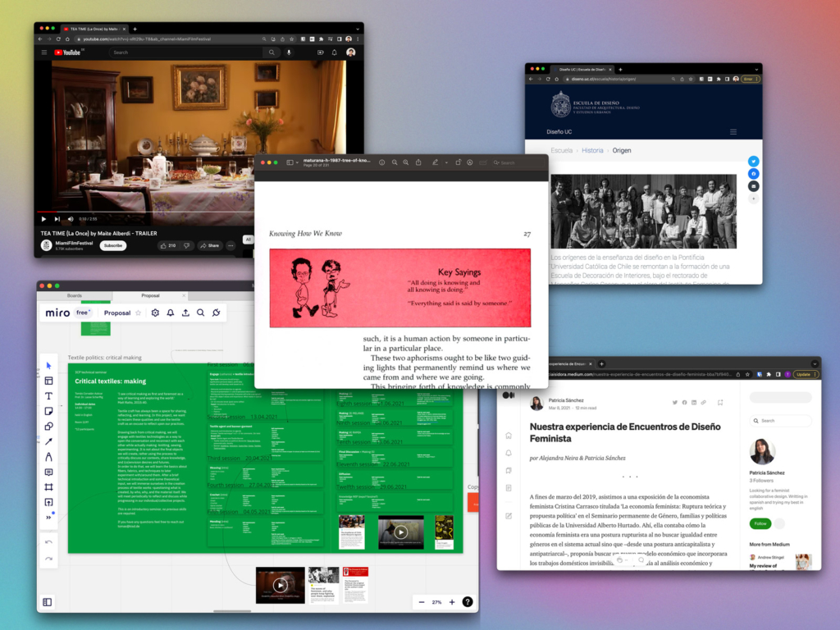Open the Miro comment tool

pyautogui.click(x=48, y=472)
